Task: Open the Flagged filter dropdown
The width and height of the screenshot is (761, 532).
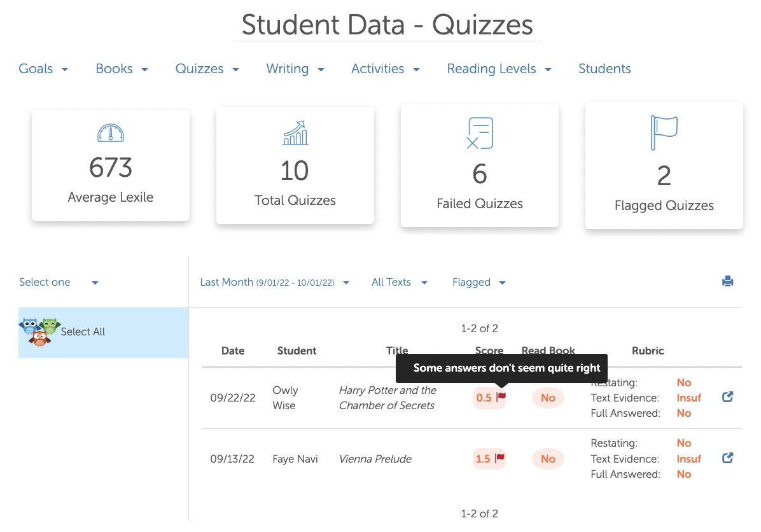Action: click(478, 283)
